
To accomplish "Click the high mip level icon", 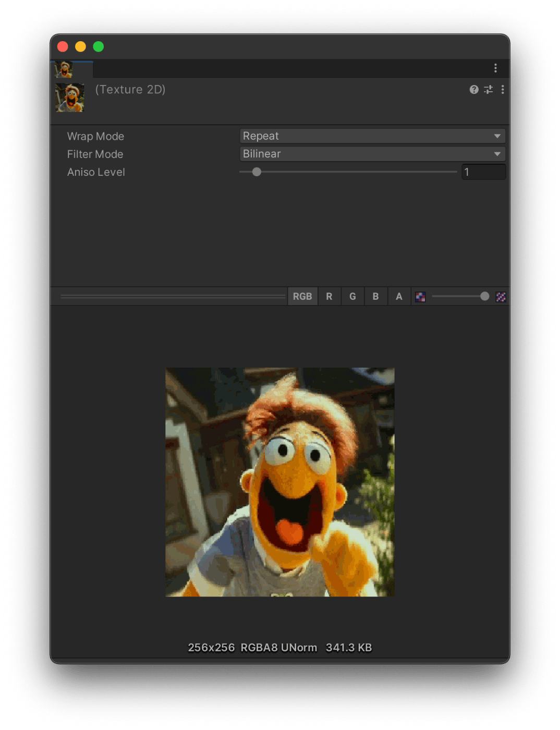I will point(501,297).
